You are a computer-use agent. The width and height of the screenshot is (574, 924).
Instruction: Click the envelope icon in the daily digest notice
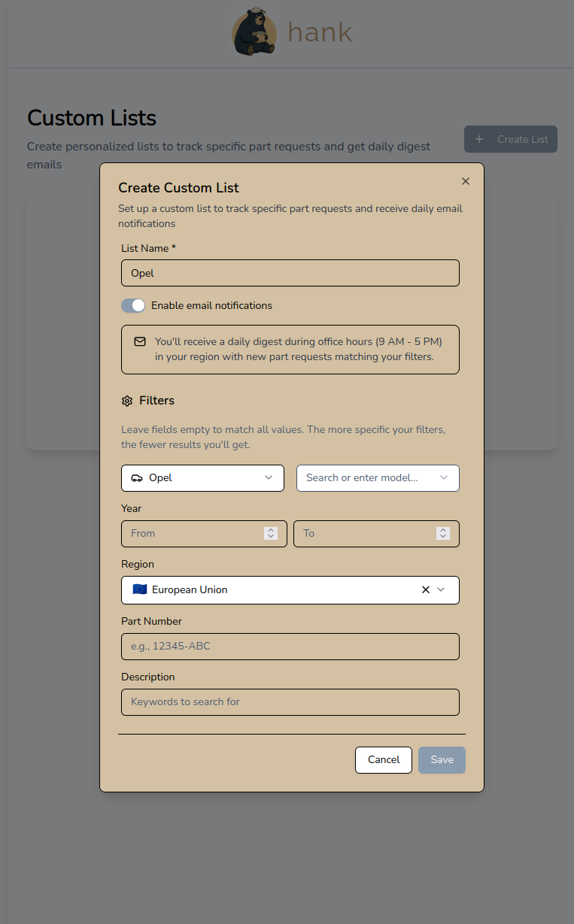139,341
